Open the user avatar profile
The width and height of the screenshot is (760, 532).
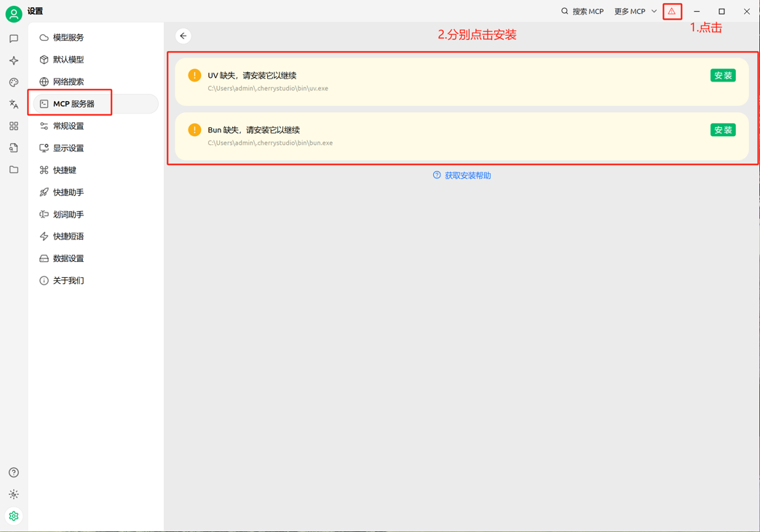pos(14,14)
